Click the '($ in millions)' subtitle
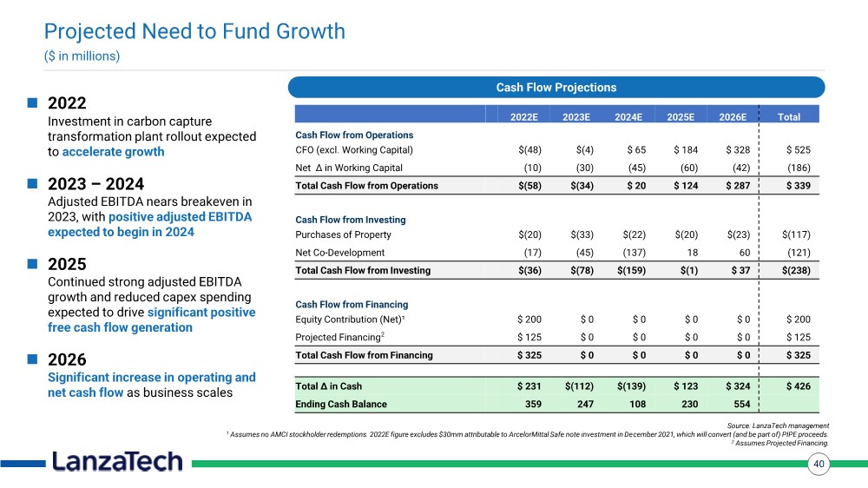 point(82,56)
